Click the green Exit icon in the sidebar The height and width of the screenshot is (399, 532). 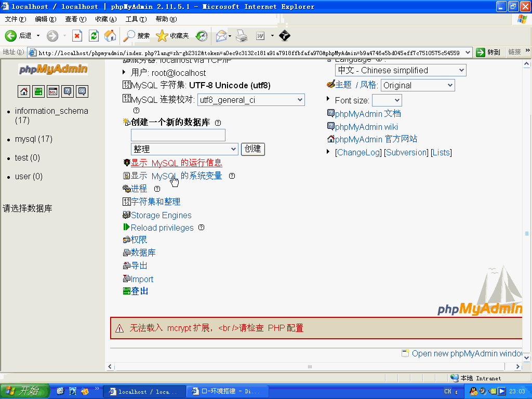pos(38,91)
